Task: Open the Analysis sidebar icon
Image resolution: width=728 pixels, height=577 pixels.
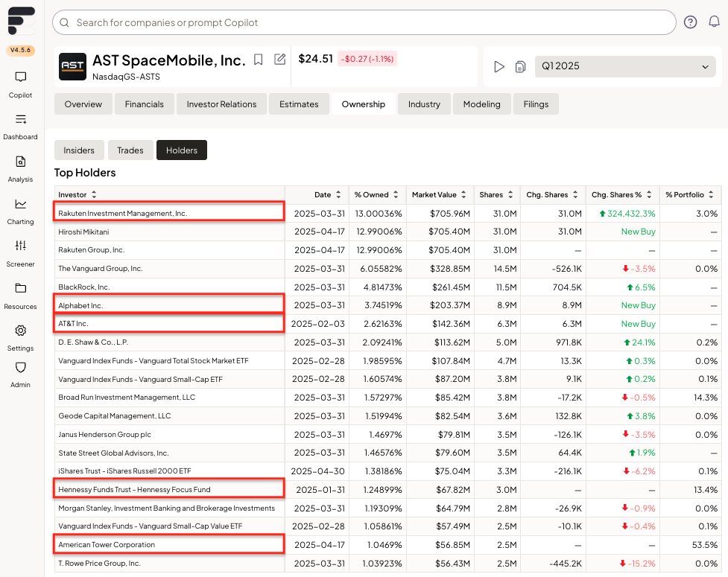Action: (20, 162)
